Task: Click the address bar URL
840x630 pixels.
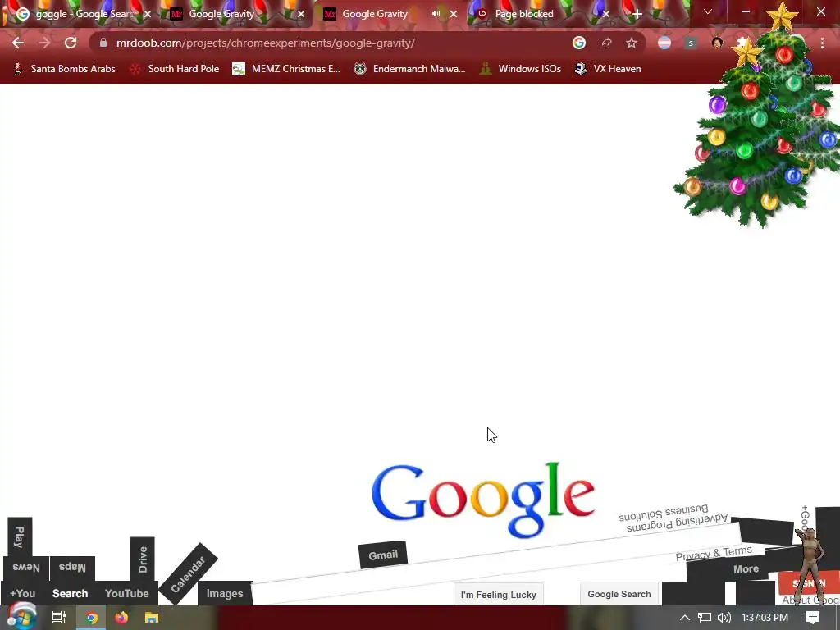Action: click(x=265, y=43)
